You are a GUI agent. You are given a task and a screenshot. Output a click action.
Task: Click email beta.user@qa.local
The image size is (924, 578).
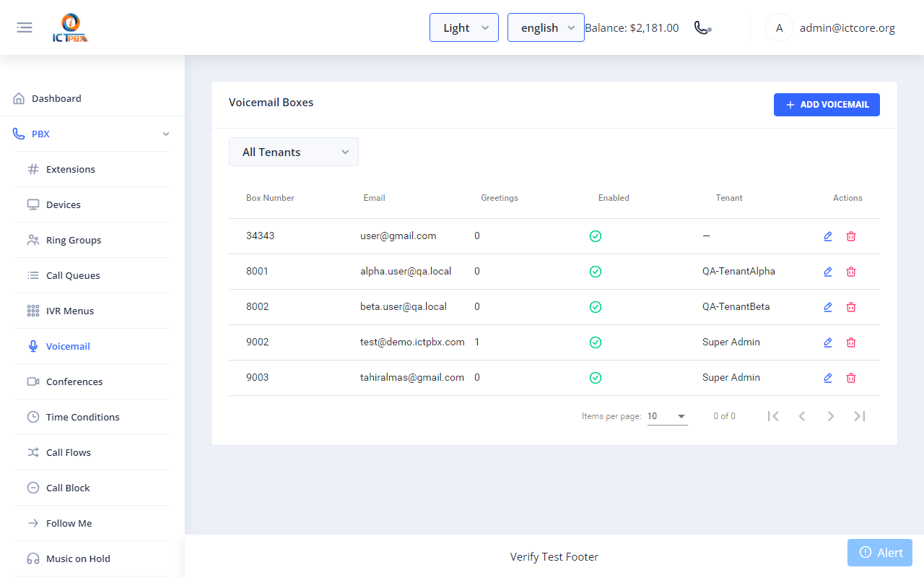coord(404,306)
